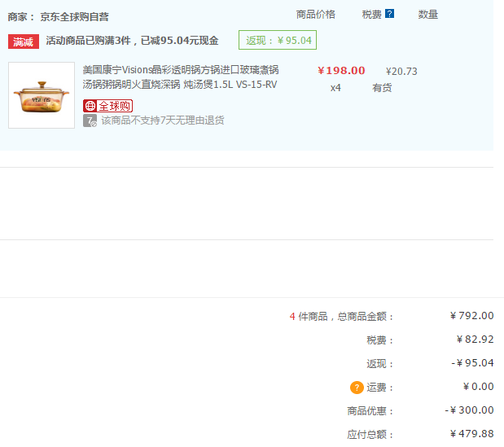This screenshot has width=504, height=447.
Task: Open the Visions glass pot product thumbnail
Action: 42,95
